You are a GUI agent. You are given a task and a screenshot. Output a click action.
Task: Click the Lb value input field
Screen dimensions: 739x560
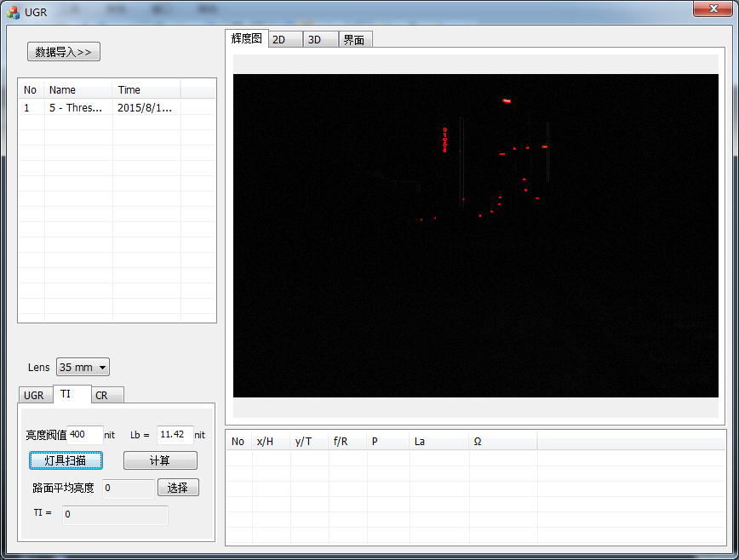pos(175,435)
